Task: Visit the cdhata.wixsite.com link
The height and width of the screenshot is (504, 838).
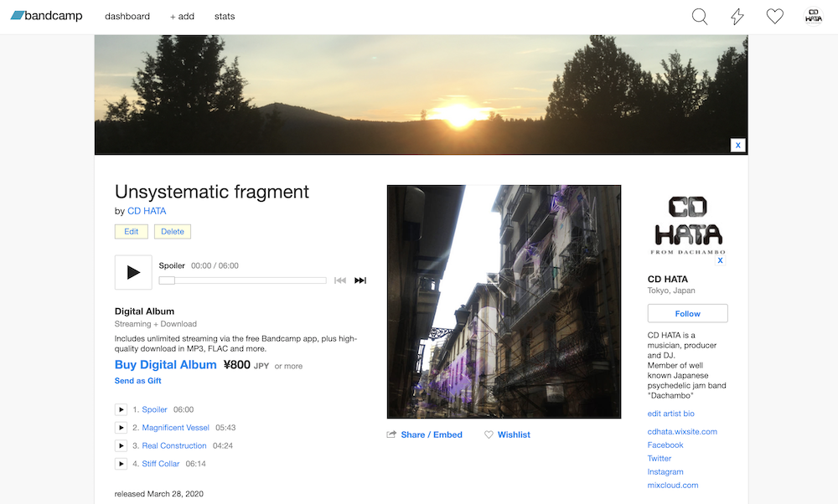Action: click(682, 431)
